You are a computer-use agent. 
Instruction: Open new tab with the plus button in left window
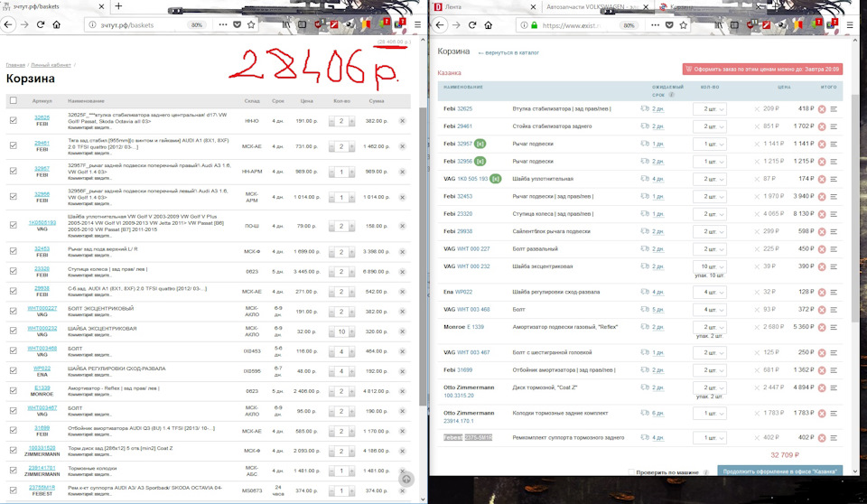tap(118, 6)
